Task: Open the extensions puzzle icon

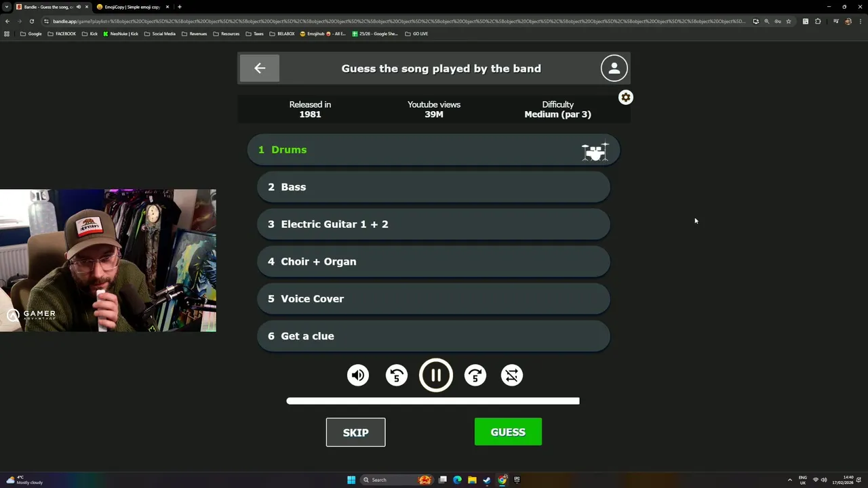Action: click(818, 21)
